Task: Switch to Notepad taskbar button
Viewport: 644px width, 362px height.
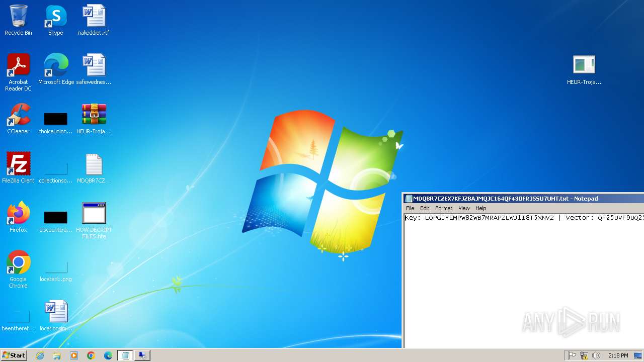Action: (125, 355)
